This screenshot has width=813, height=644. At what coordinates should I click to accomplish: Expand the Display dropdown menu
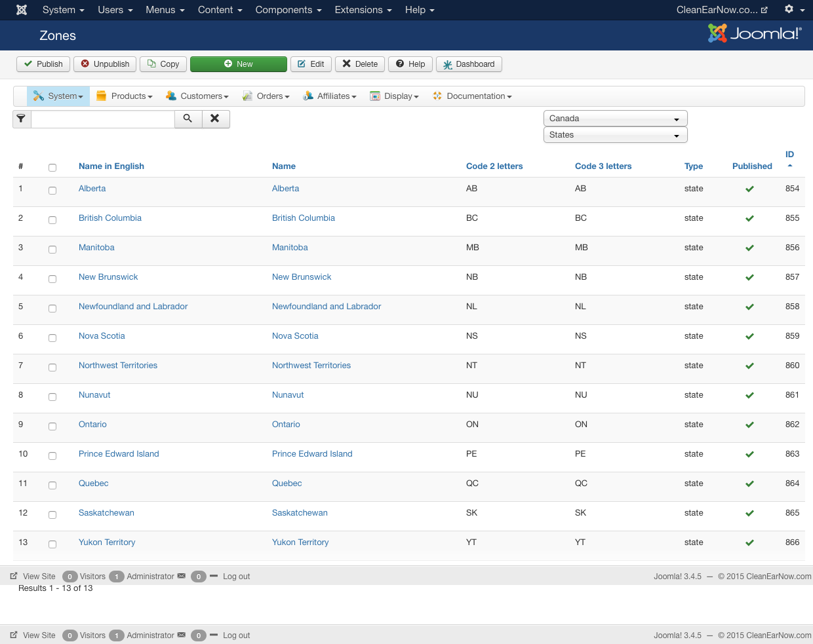point(394,96)
